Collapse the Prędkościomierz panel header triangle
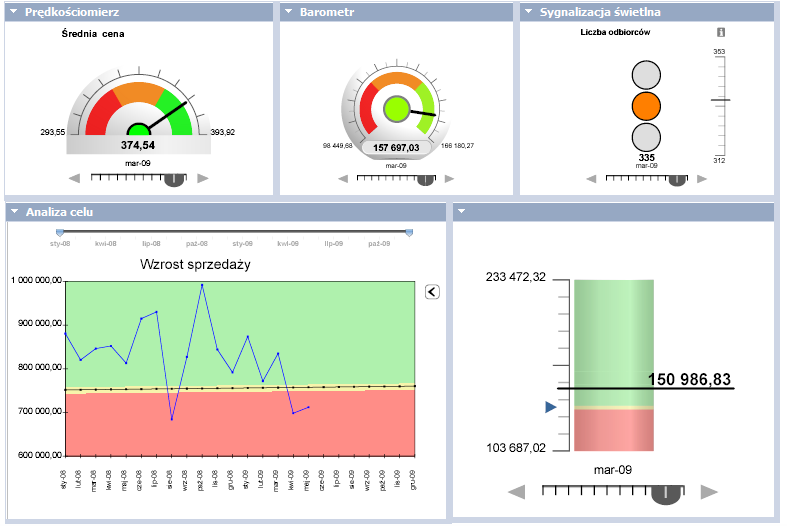The image size is (787, 526). point(13,12)
